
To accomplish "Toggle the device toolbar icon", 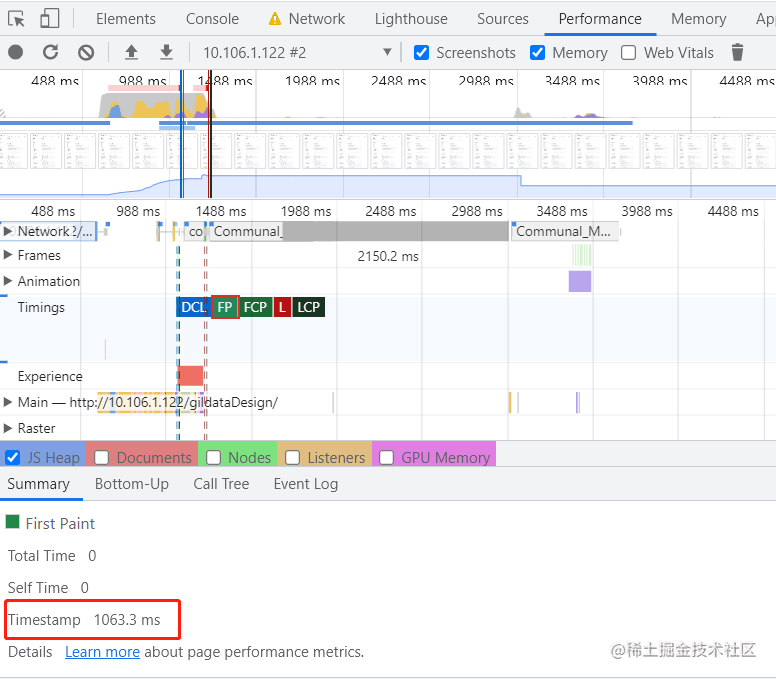I will click(49, 19).
